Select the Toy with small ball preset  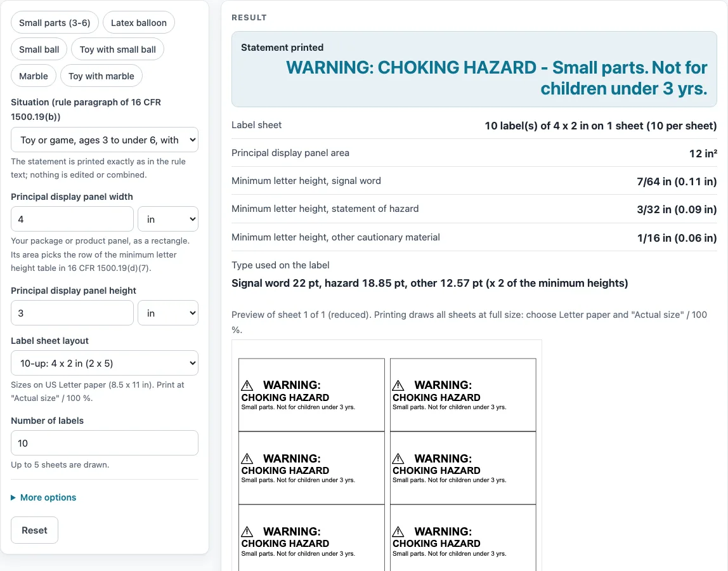point(117,49)
